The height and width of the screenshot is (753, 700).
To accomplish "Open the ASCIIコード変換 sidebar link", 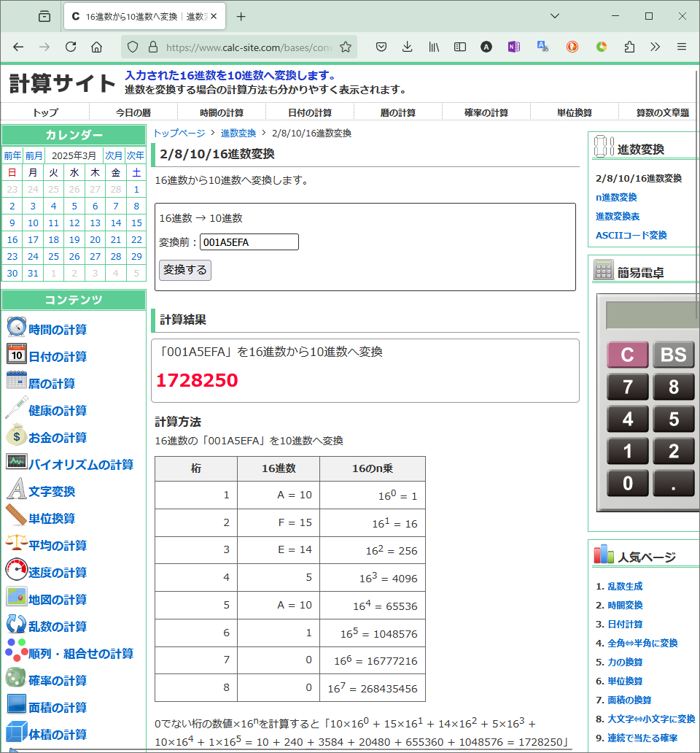I will coord(631,235).
